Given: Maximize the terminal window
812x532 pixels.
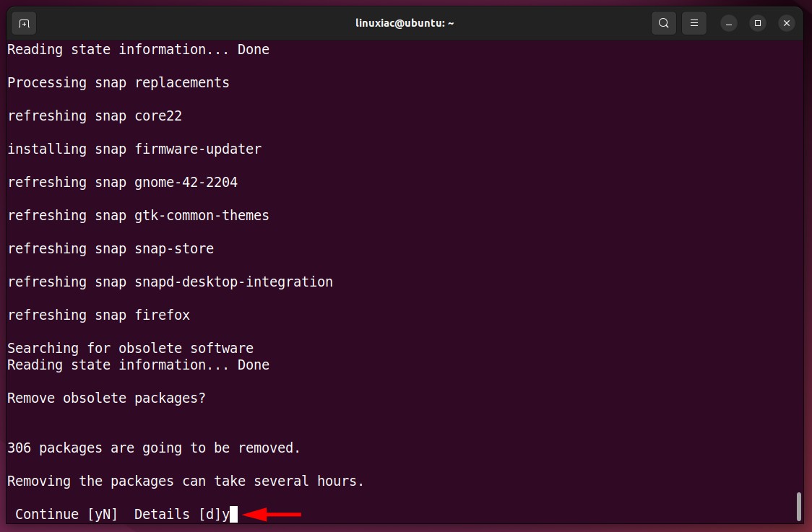Looking at the screenshot, I should point(758,23).
